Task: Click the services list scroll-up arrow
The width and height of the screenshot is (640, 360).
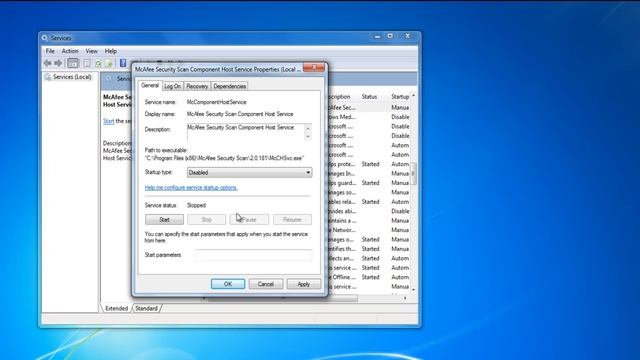Action: point(413,96)
